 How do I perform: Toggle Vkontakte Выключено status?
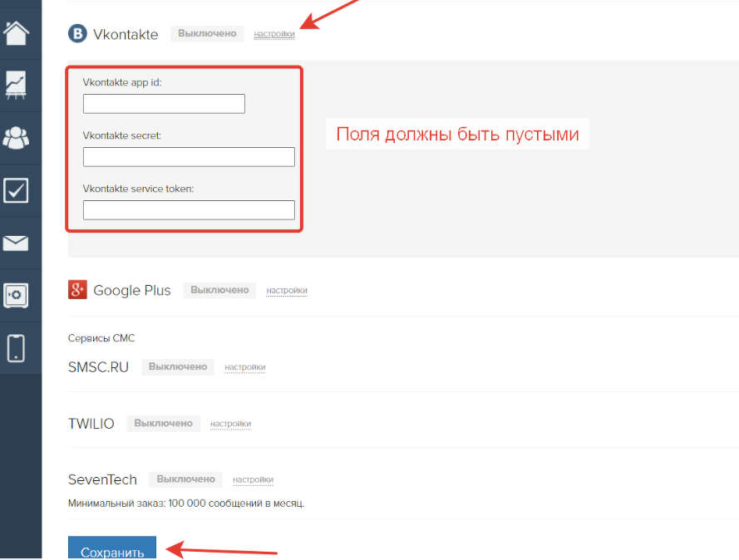coord(207,33)
